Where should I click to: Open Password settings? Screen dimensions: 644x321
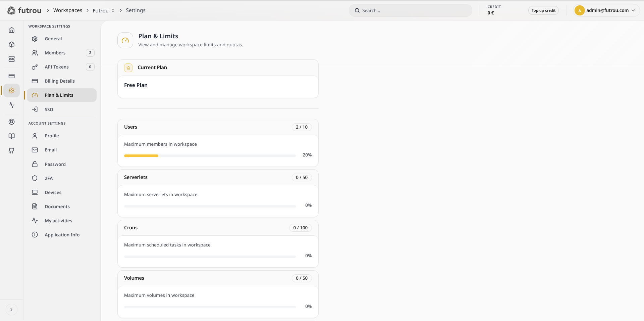[62, 164]
